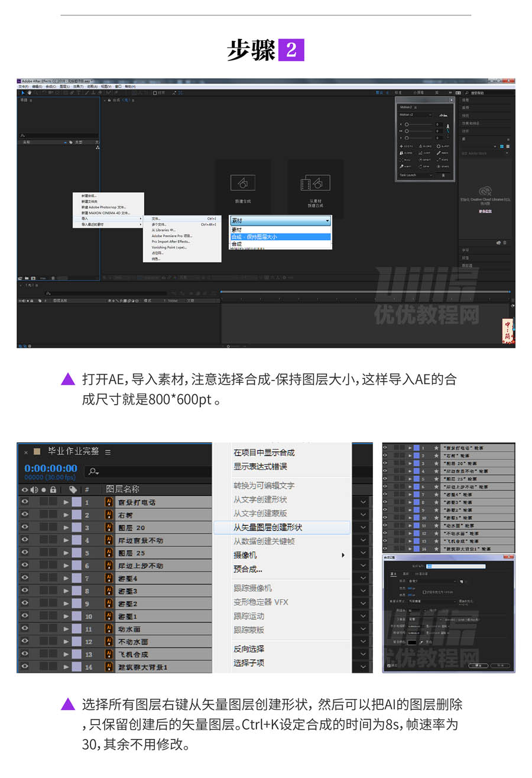Screen dimensions: 532x778
Task: Open the black background color swatch in dialog
Action: pos(412,642)
